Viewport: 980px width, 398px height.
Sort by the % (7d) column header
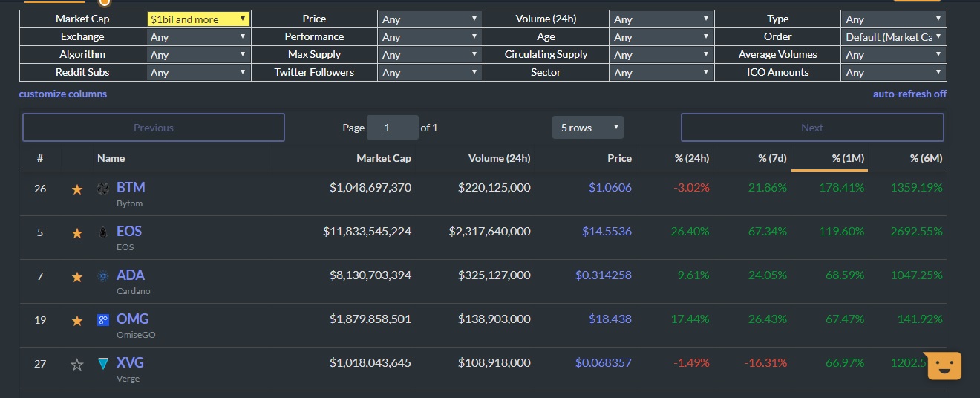(x=772, y=158)
